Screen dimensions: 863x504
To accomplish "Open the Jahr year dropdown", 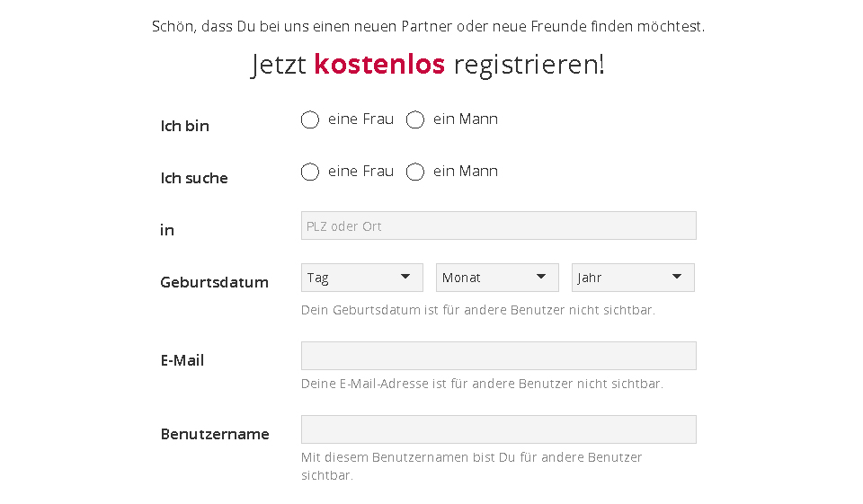I will [x=622, y=278].
